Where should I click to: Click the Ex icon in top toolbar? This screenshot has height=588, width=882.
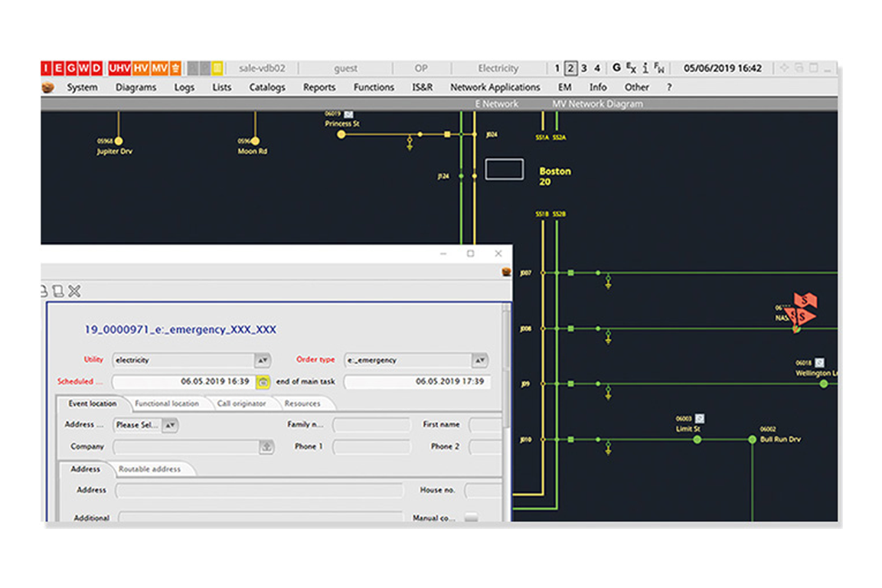tap(631, 68)
